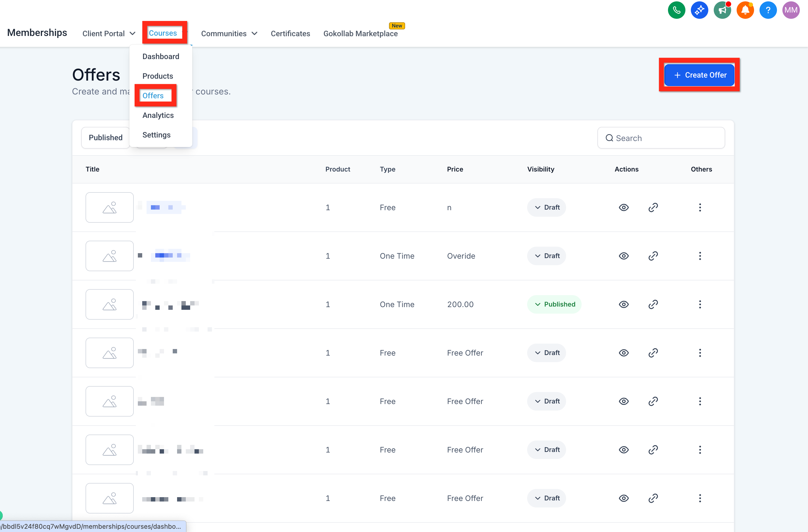
Task: Switch to the Published filter tab
Action: 106,138
